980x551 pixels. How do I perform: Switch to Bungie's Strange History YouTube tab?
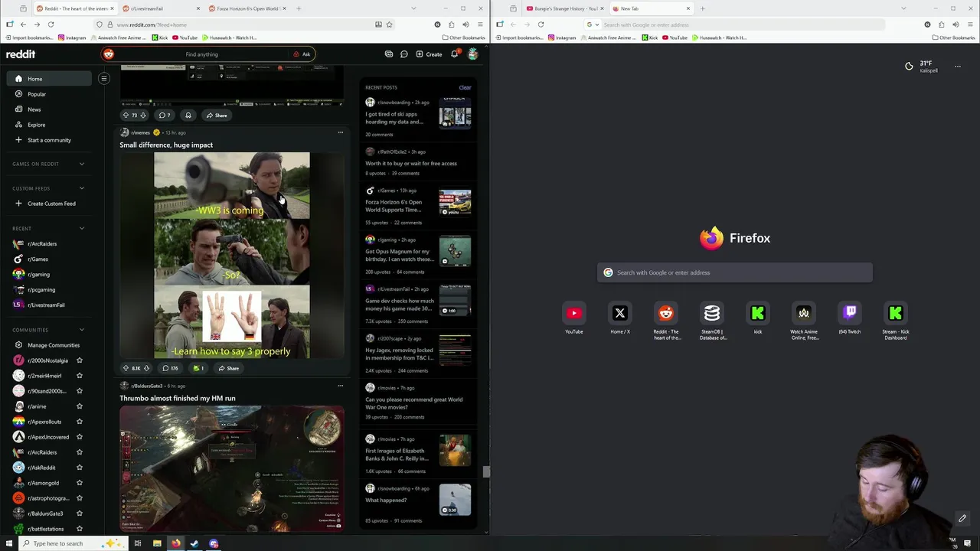[565, 8]
